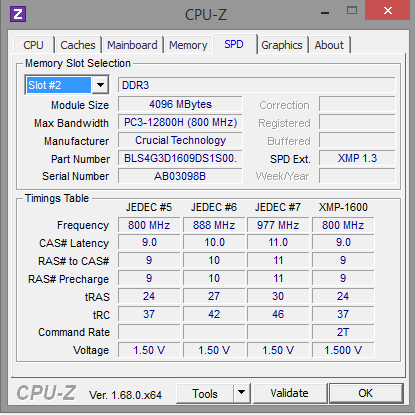Click the Ver. 1.68.0.x64 version text
415x415 pixels.
125,395
